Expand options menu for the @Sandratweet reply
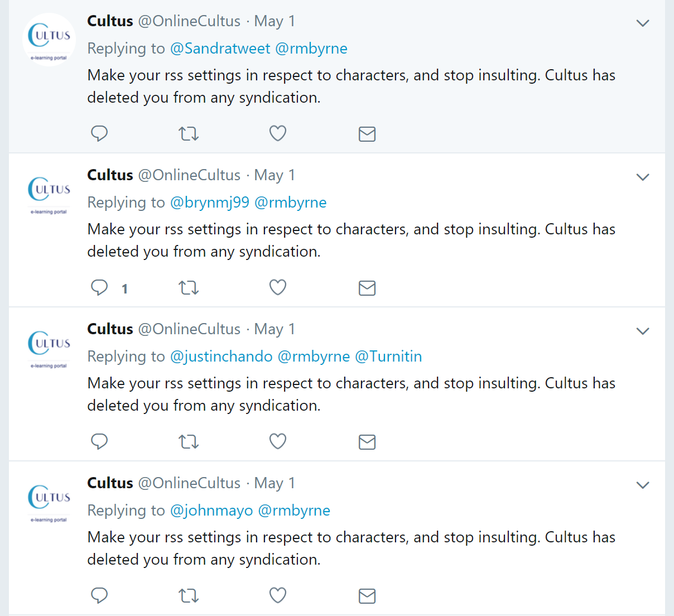The image size is (674, 616). tap(643, 23)
